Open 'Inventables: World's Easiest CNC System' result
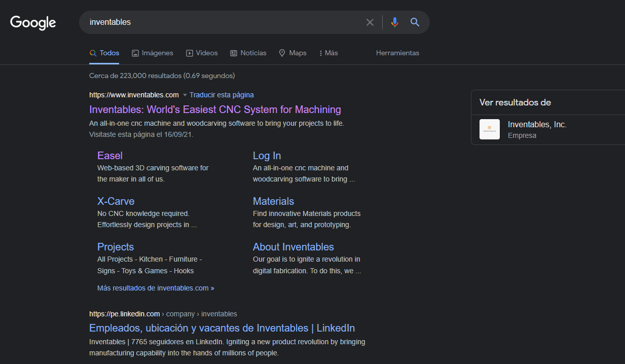This screenshot has height=364, width=625. tap(215, 110)
